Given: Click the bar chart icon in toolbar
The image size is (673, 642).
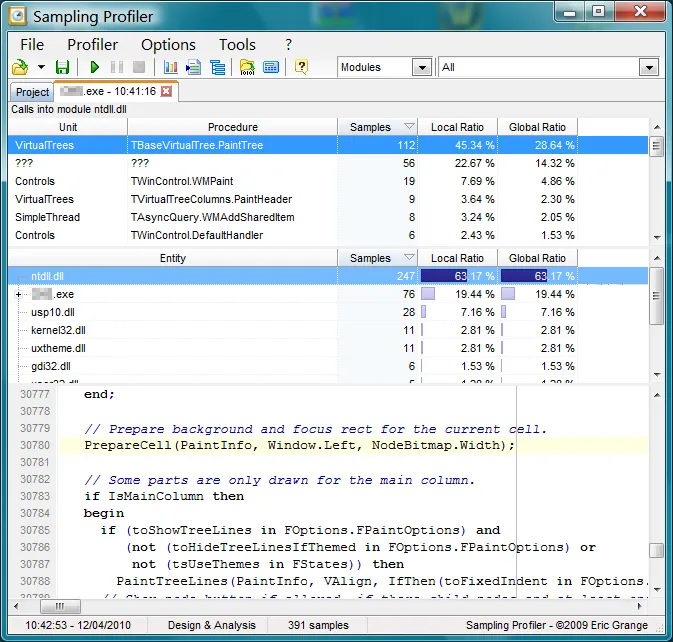Looking at the screenshot, I should coord(170,67).
